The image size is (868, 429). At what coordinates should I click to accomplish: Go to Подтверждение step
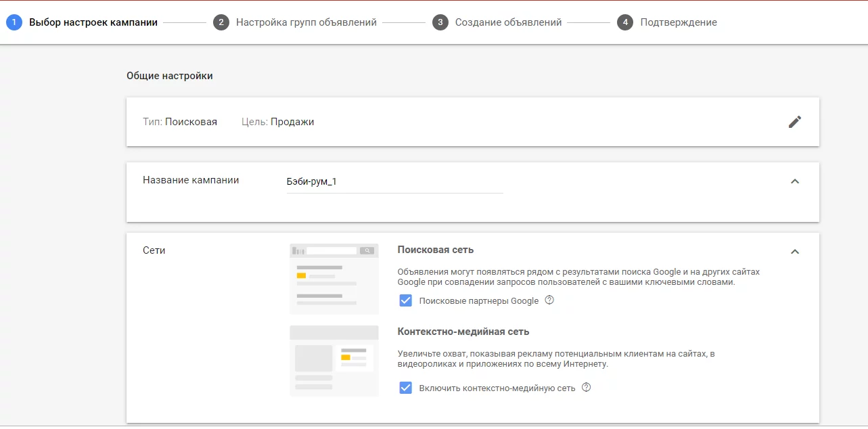click(x=679, y=22)
